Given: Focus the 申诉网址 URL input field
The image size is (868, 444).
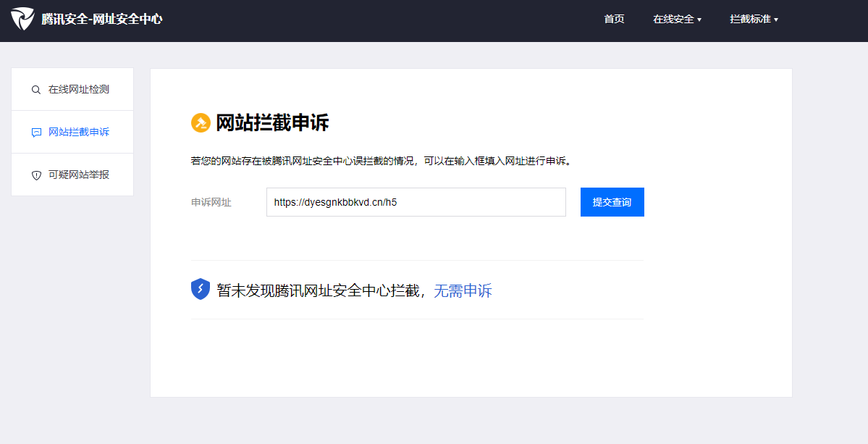Looking at the screenshot, I should pos(416,202).
